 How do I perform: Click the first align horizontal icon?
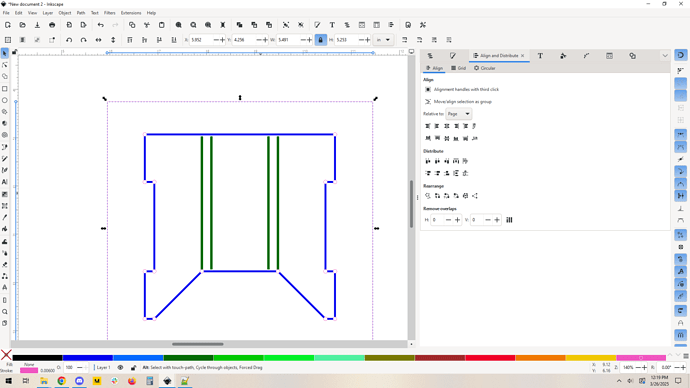pos(428,126)
